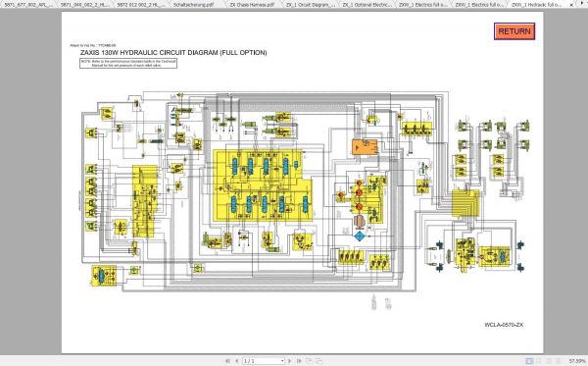Screen dimensions: 588x366
Task: Click the orange RETURN button
Action: [514, 31]
